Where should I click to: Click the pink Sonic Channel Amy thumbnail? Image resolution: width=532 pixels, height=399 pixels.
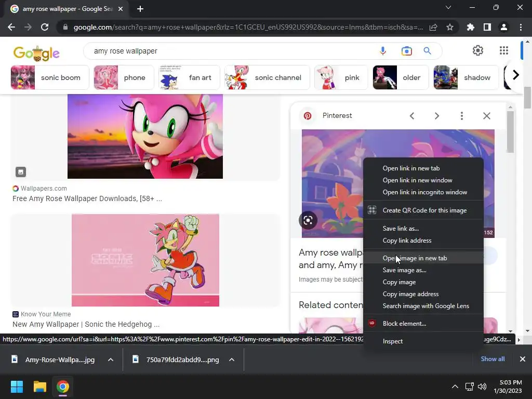[x=145, y=260]
